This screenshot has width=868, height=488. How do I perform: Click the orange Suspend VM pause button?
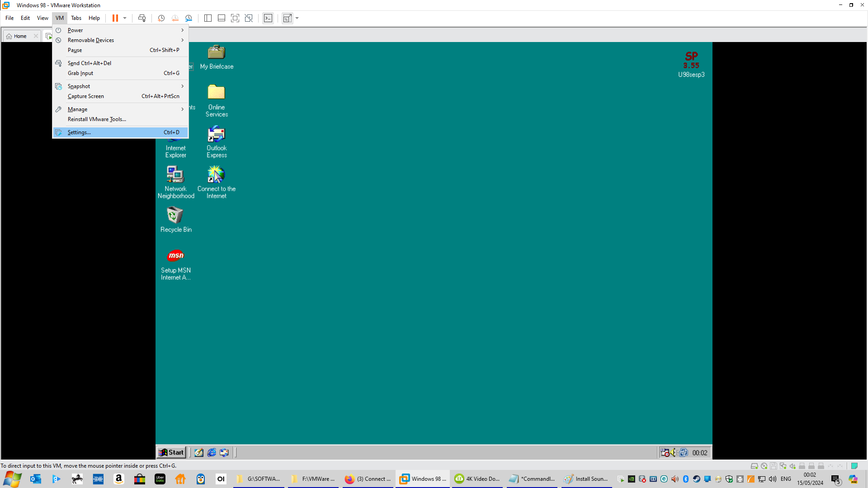(x=115, y=18)
